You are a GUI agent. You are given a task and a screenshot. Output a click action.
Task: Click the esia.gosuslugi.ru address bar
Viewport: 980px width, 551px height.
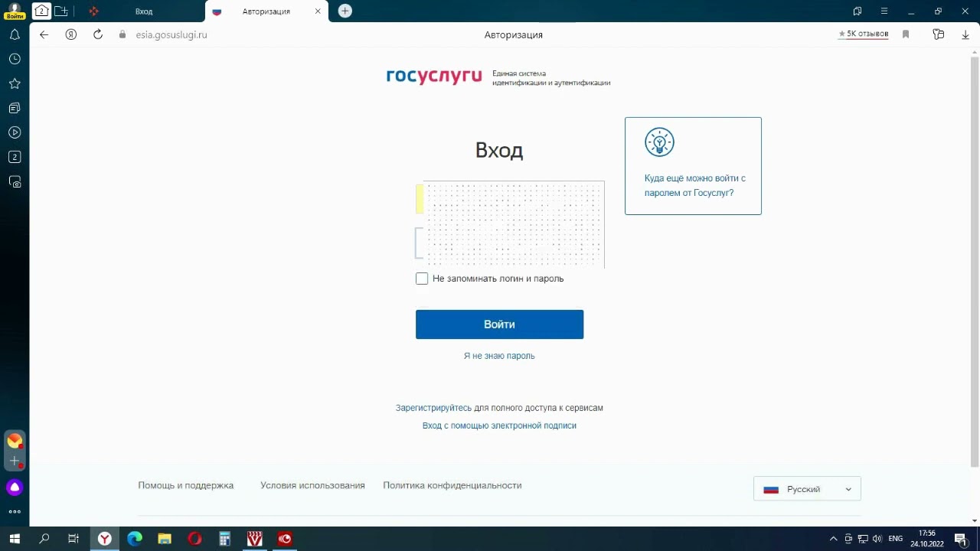click(171, 34)
